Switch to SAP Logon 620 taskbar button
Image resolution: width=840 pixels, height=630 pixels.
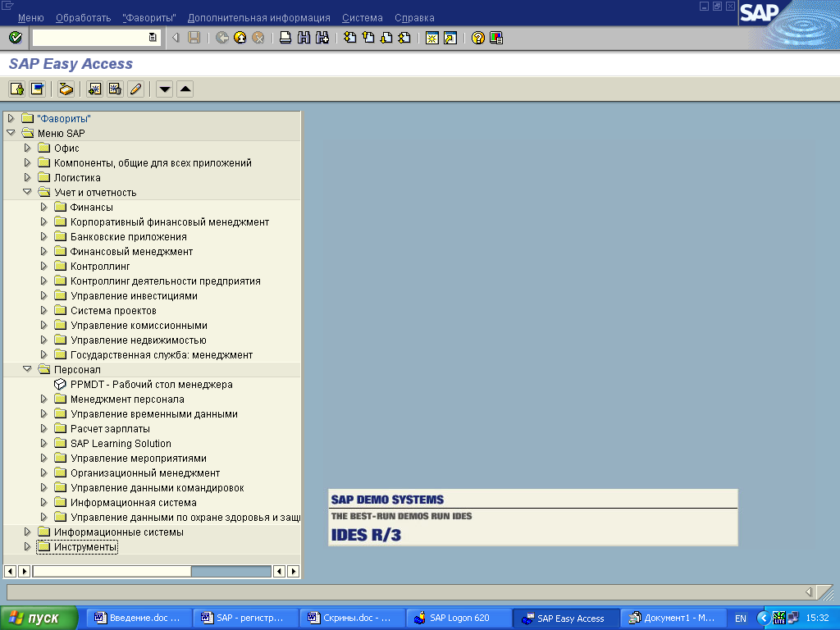click(x=459, y=619)
